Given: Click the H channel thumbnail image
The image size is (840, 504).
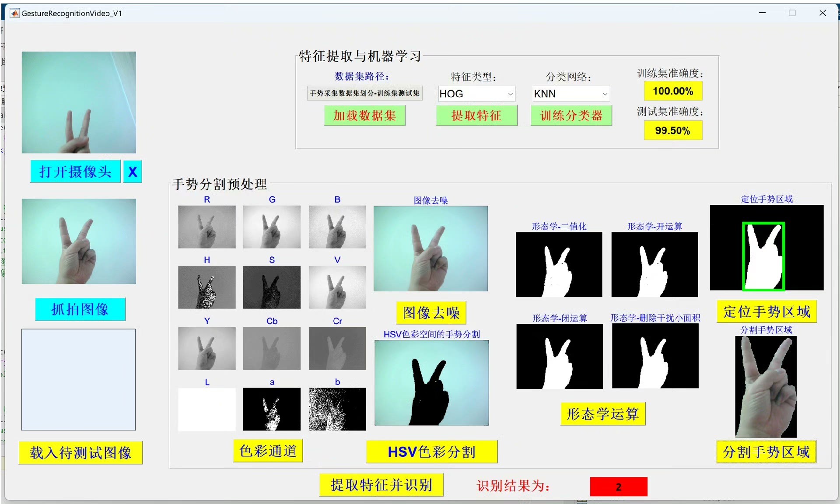Looking at the screenshot, I should [206, 287].
